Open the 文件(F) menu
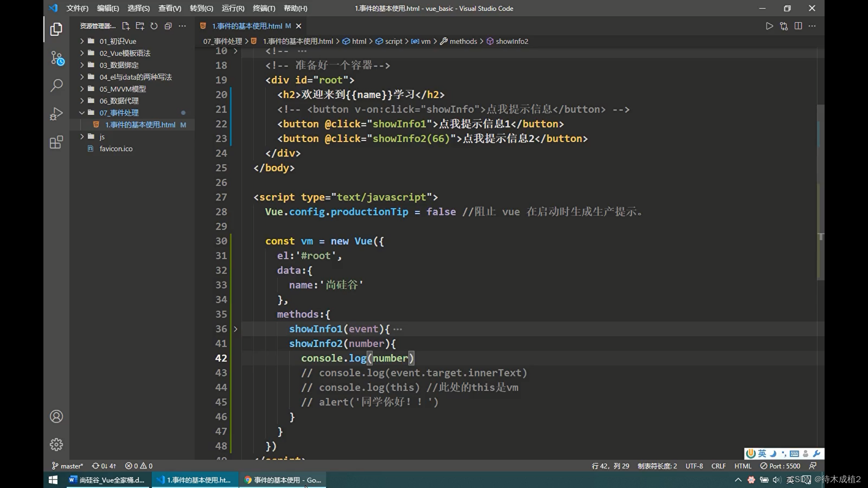The height and width of the screenshot is (488, 868). 77,8
